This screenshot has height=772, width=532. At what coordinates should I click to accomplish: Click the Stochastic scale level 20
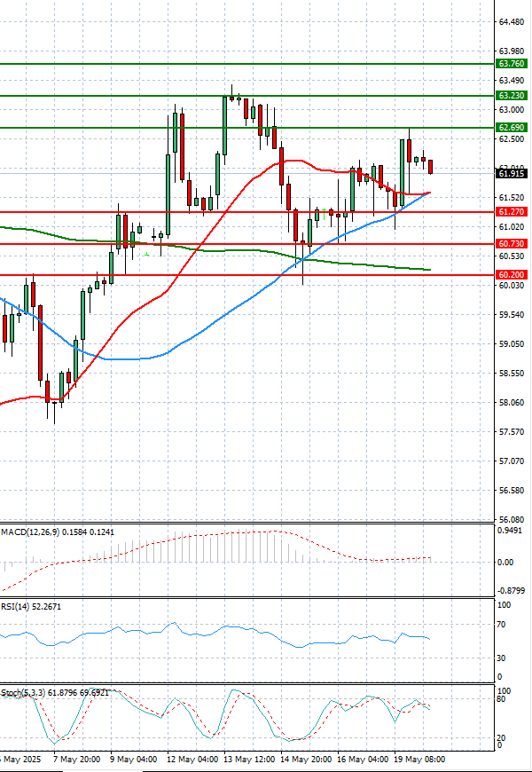point(502,737)
